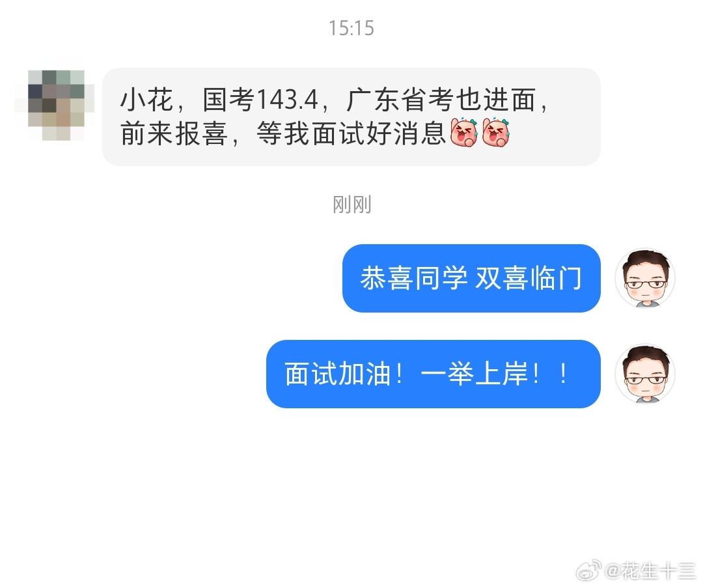Click the Weibo logo in the watermark
703x588 pixels.
pos(588,570)
